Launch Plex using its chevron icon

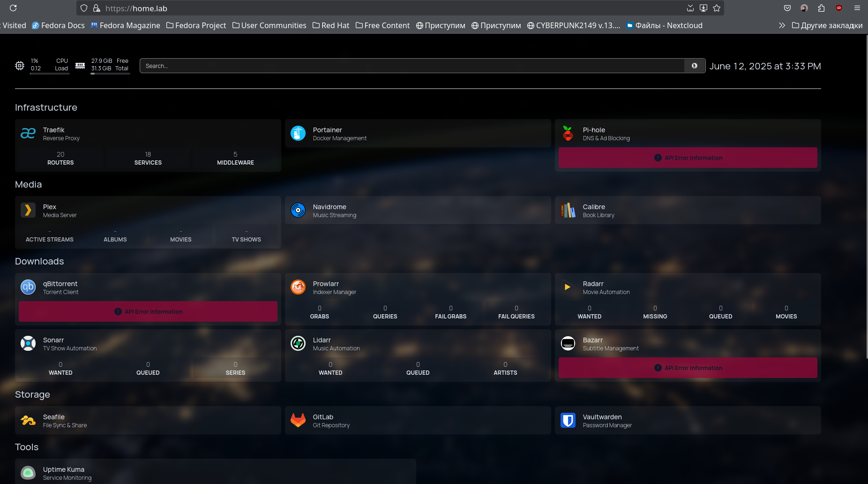pos(28,210)
